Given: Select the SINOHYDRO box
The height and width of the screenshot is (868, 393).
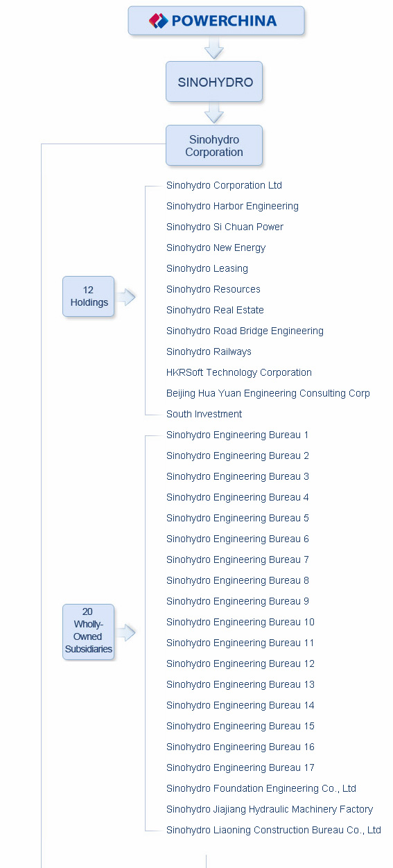Looking at the screenshot, I should click(214, 82).
